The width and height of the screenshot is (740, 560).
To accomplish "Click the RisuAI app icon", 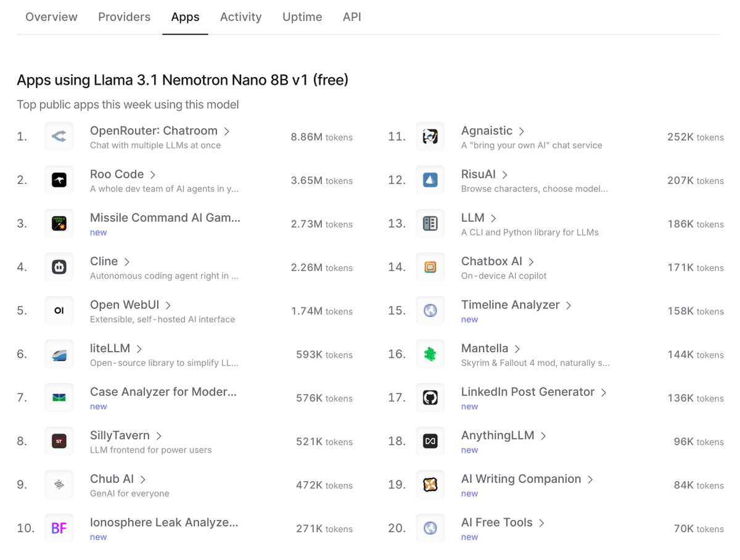I will (430, 180).
